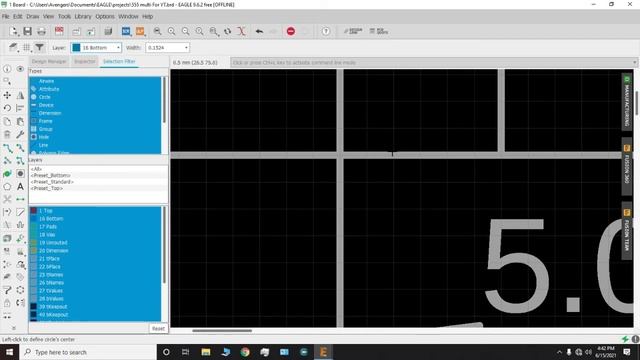
Task: Open File Explorer from the taskbar
Action: tap(206, 352)
